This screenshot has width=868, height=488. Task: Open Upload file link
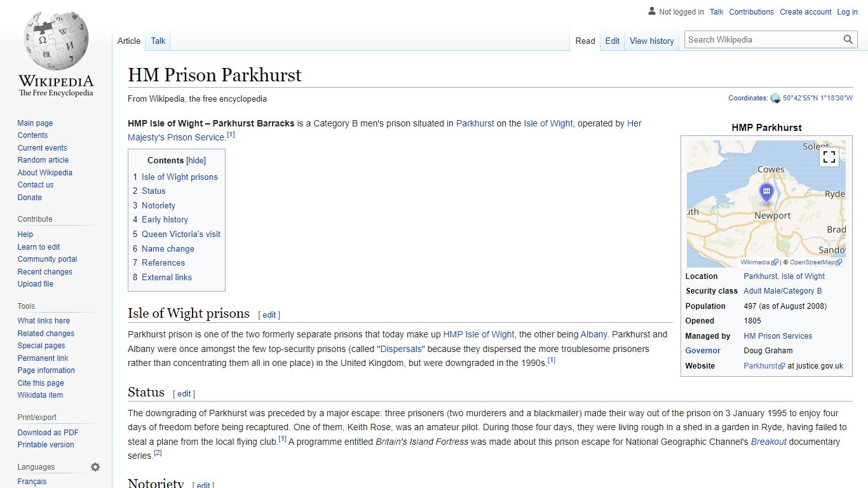pos(36,284)
